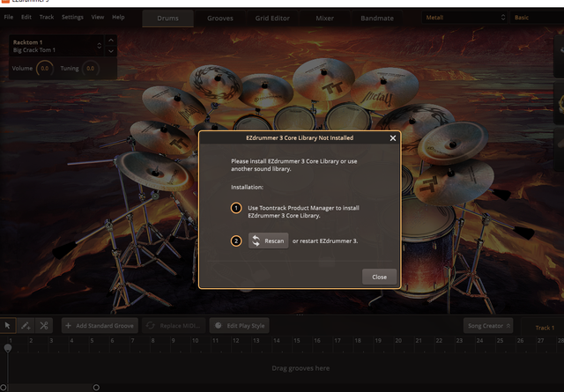Viewport: 564px width, 392px height.
Task: Select the scissors cut tool
Action: pos(44,325)
